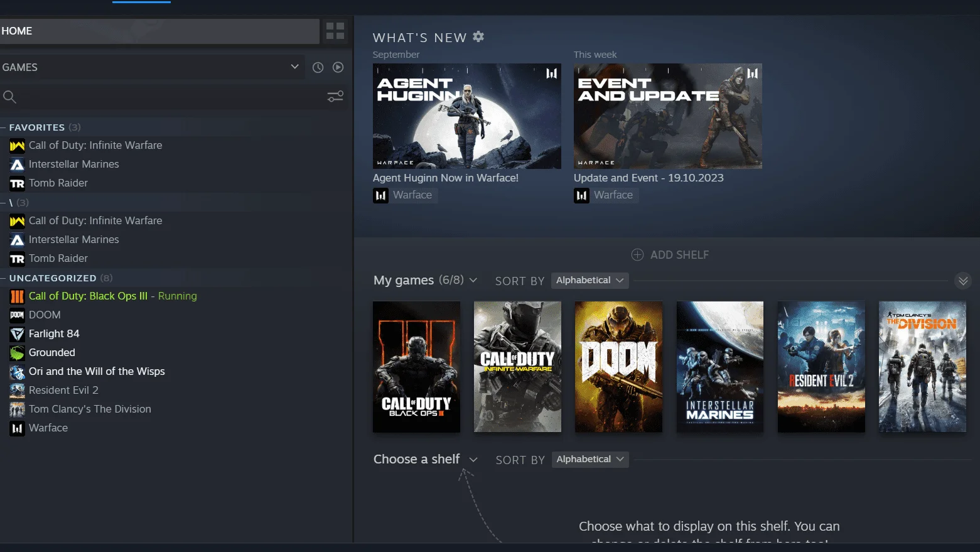Collapse the Uncategorized category
This screenshot has width=980, height=552.
3,278
